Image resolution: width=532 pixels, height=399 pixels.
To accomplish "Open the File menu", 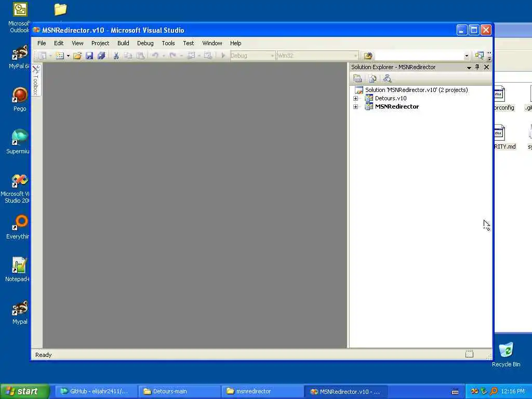I will (x=42, y=43).
